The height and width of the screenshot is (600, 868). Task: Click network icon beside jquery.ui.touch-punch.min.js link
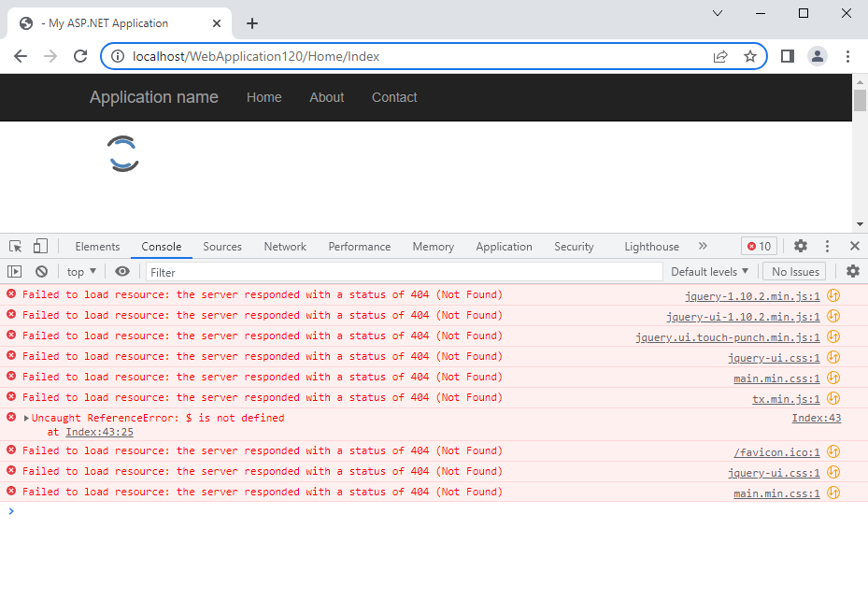tap(833, 336)
